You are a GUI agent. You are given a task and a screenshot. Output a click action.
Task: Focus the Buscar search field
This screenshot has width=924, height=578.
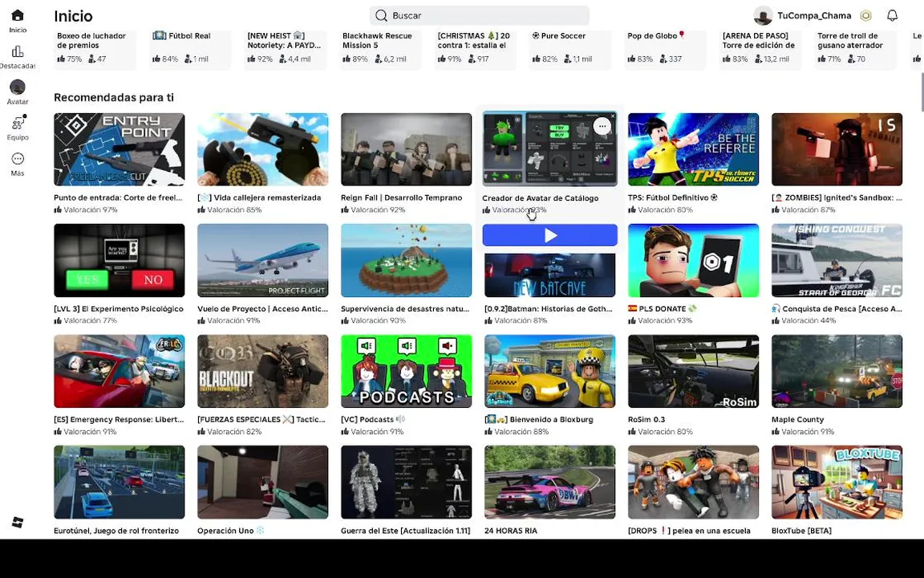[x=479, y=15]
